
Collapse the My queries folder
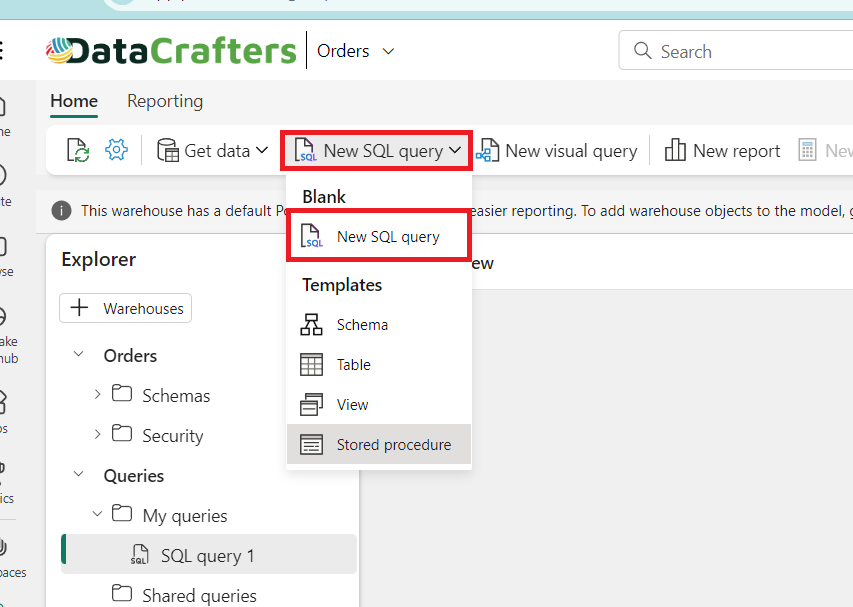[97, 515]
